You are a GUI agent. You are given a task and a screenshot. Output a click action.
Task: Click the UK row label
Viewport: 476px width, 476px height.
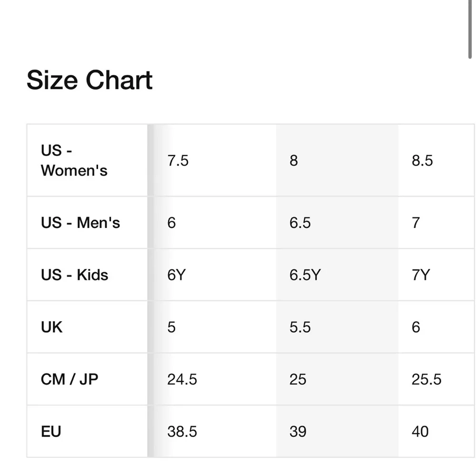[52, 327]
